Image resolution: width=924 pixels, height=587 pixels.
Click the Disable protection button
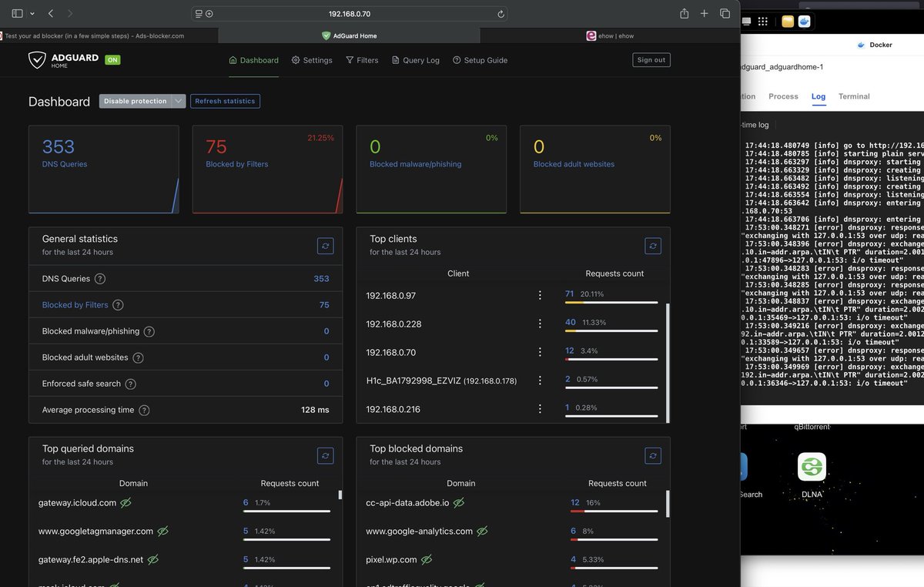(x=135, y=101)
